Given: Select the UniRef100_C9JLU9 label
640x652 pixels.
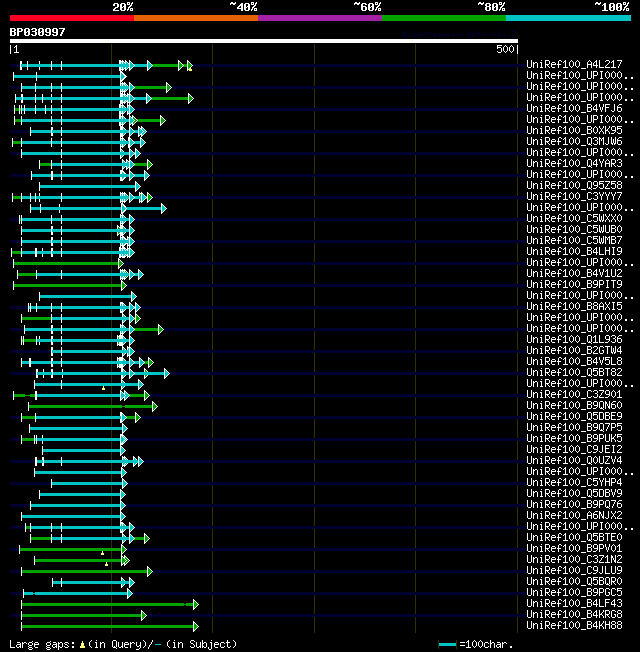Looking at the screenshot, I should [574, 570].
